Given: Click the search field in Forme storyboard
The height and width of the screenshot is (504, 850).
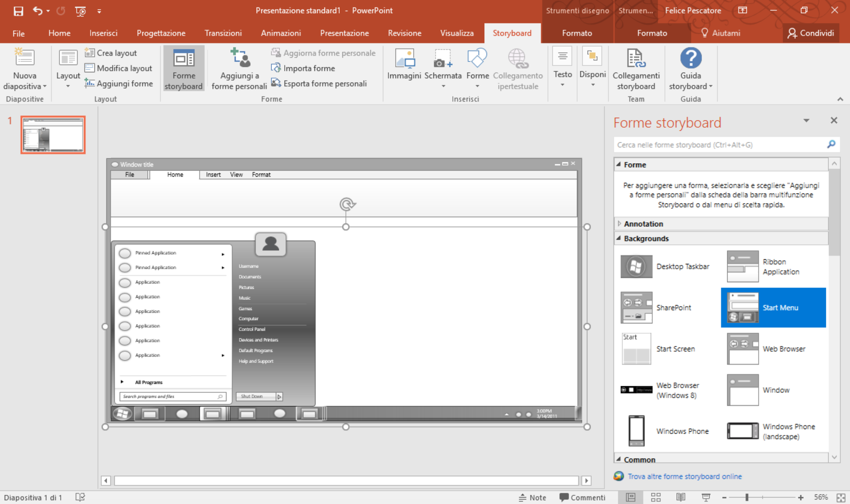Looking at the screenshot, I should (x=719, y=145).
